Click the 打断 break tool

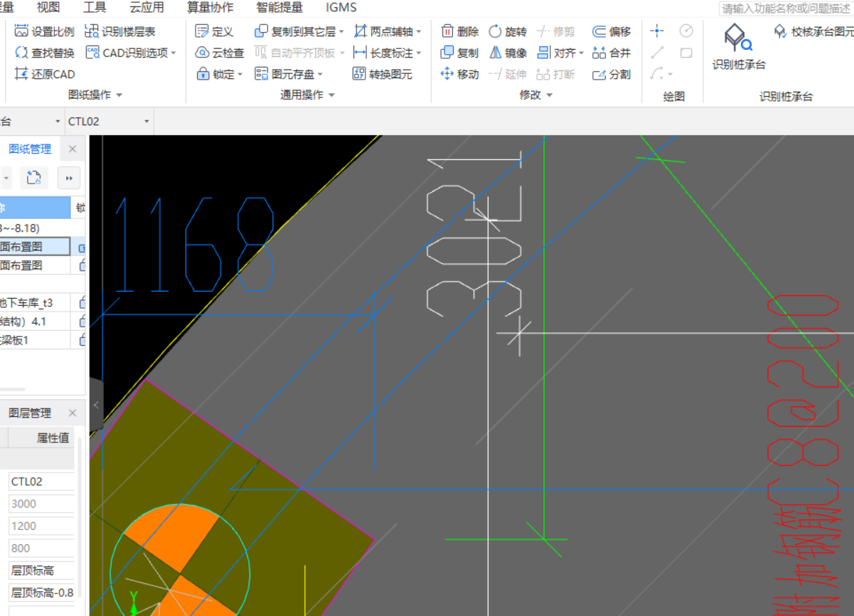pyautogui.click(x=555, y=74)
